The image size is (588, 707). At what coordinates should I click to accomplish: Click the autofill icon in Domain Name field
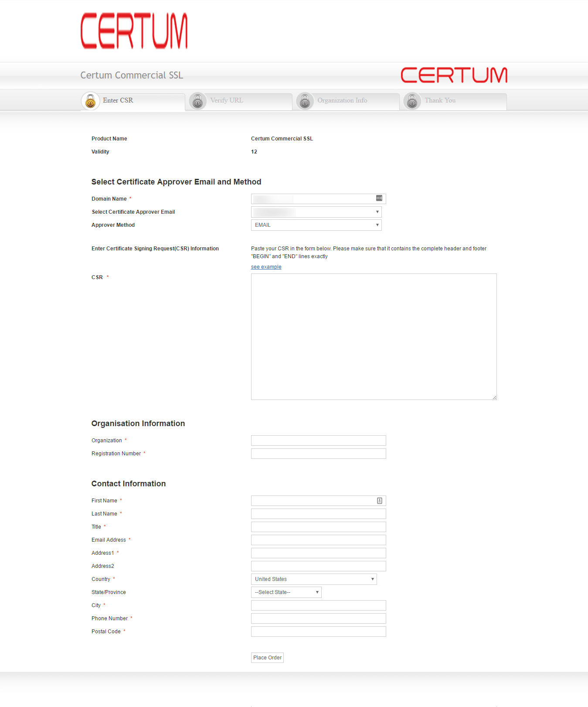tap(379, 198)
